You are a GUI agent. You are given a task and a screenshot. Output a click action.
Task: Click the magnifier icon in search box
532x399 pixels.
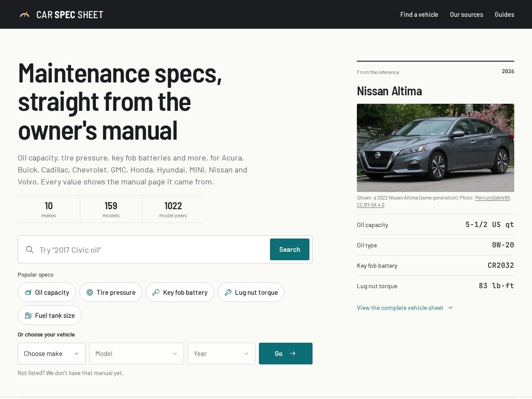tap(30, 250)
